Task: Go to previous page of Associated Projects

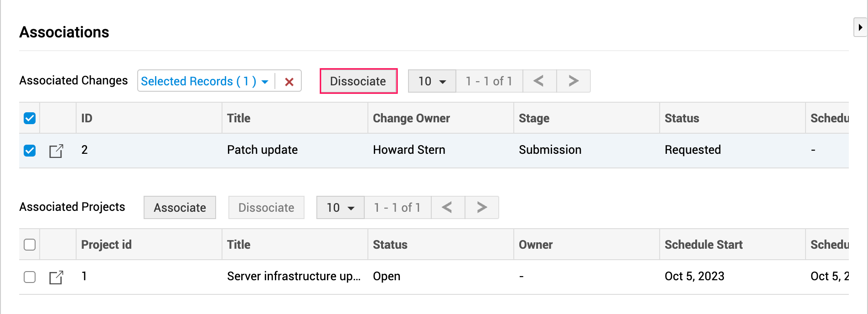Action: click(x=448, y=208)
